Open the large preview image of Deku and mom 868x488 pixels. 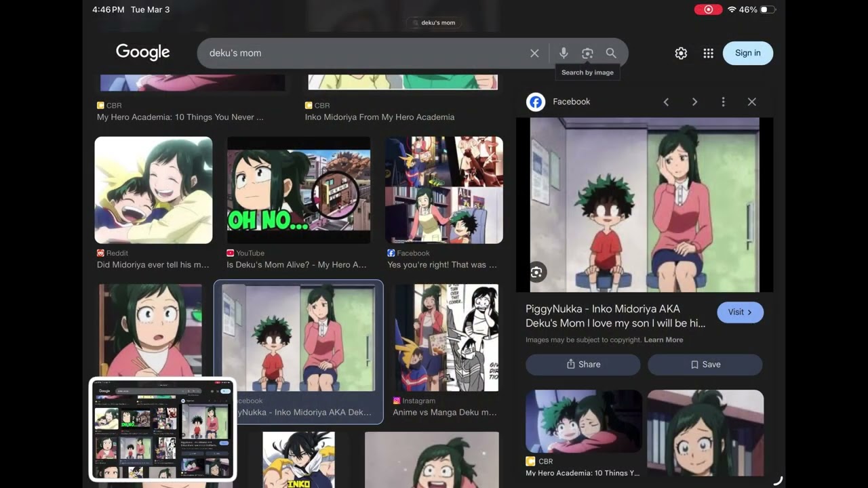[x=644, y=205]
